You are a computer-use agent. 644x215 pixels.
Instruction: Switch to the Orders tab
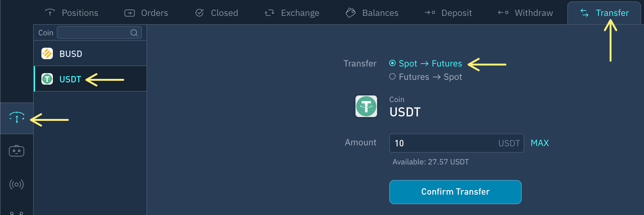coord(146,13)
